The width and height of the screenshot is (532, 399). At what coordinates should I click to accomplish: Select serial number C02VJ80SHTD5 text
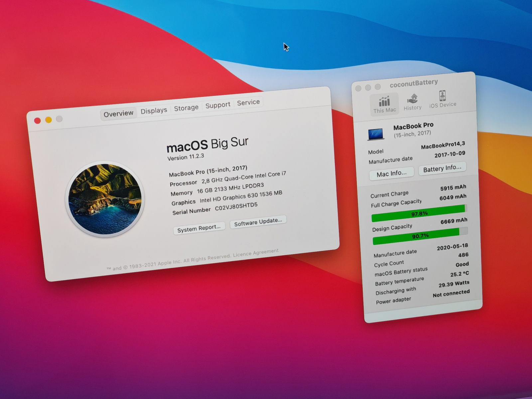(236, 207)
